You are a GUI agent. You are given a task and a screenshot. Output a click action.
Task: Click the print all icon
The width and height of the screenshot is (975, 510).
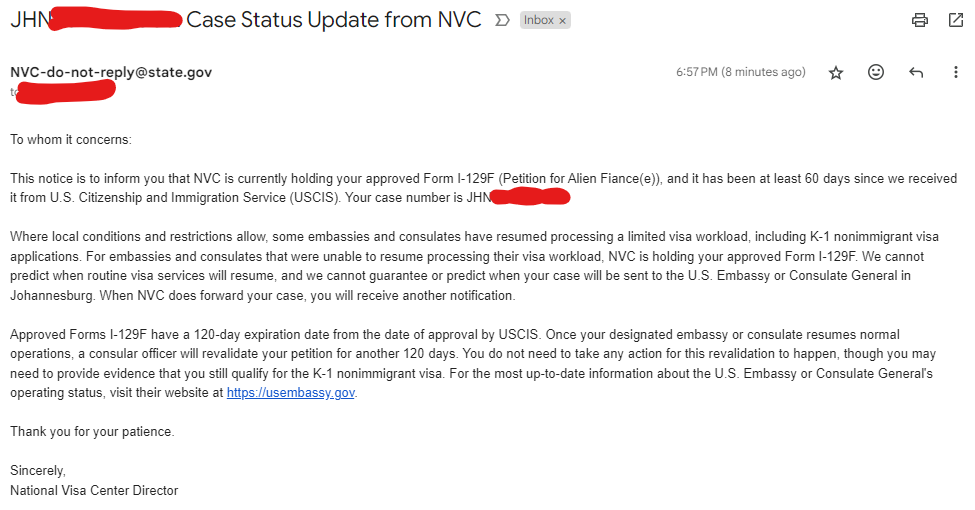[x=920, y=21]
